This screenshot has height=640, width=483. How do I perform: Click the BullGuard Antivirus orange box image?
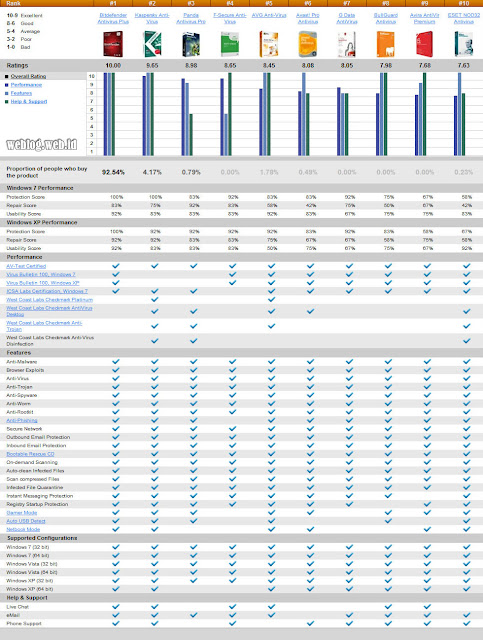click(x=385, y=44)
